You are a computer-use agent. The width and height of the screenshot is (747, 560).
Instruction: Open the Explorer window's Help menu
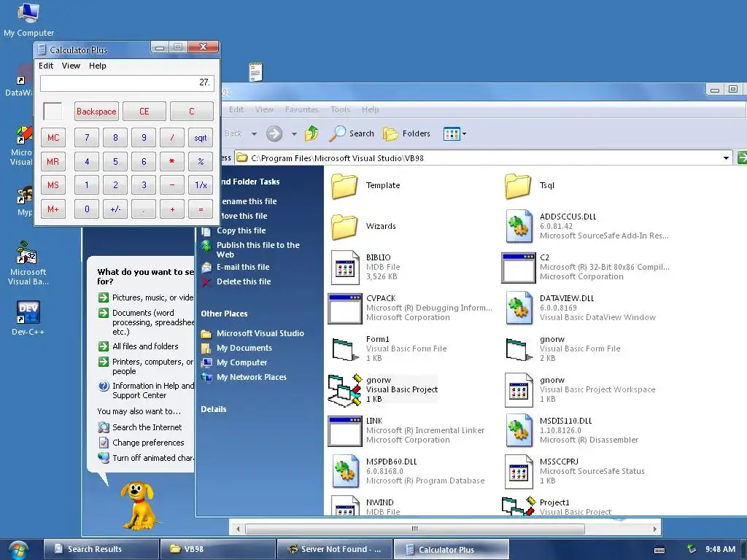(x=370, y=109)
